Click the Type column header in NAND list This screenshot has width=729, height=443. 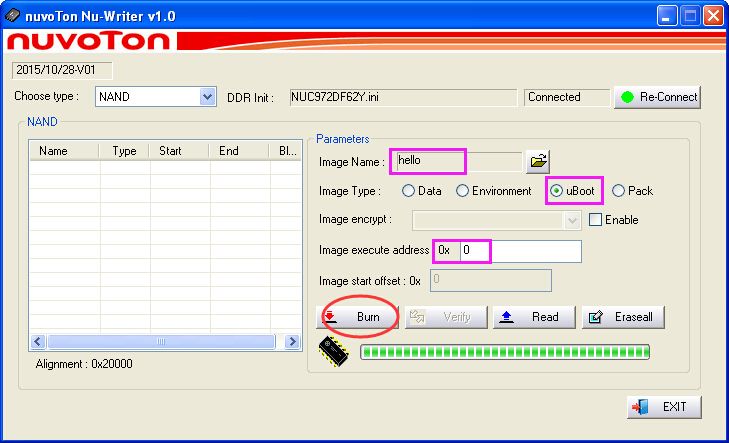pos(124,151)
